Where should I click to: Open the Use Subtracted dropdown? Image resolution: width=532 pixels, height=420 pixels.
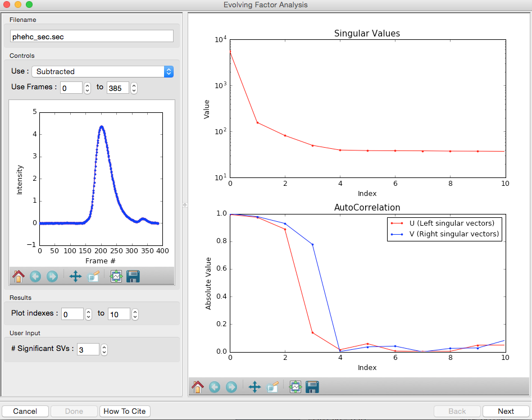coord(102,71)
